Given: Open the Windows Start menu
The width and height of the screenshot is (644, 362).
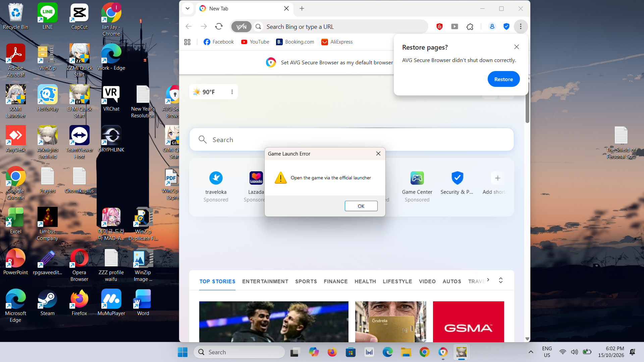Looking at the screenshot, I should pos(182,352).
